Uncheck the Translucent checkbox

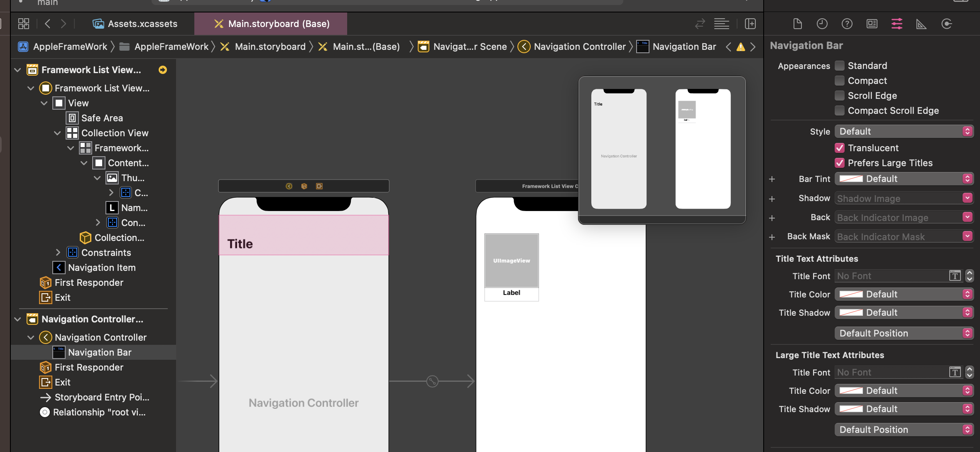click(840, 148)
